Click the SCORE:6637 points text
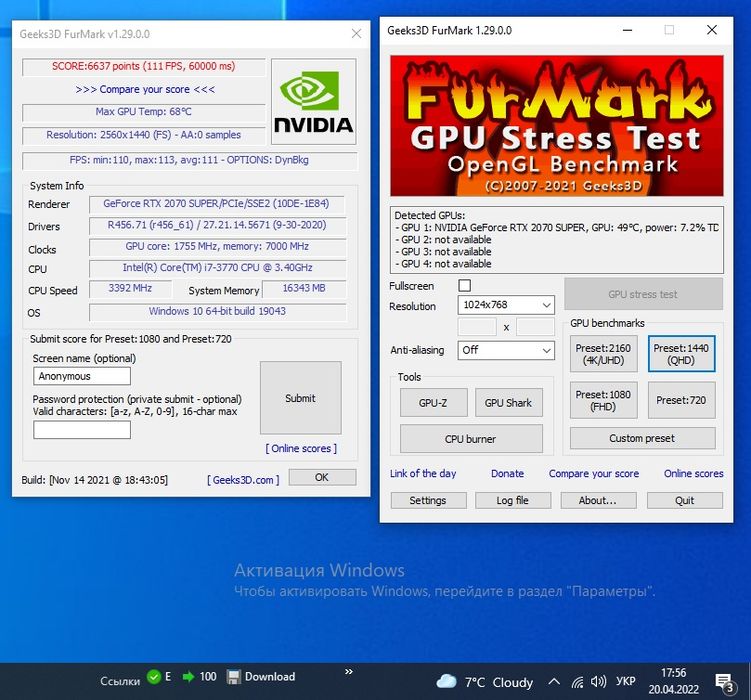The image size is (751, 700). click(144, 66)
